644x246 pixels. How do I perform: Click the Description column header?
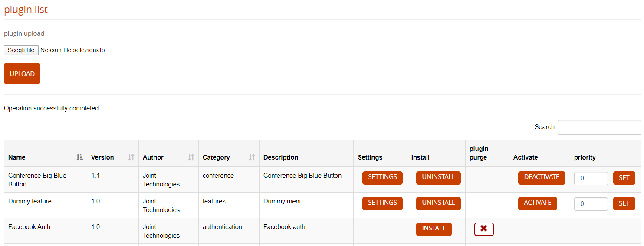point(281,157)
